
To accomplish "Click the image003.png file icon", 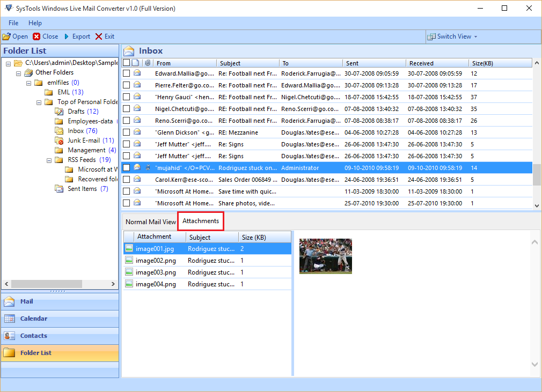I will pyautogui.click(x=129, y=272).
